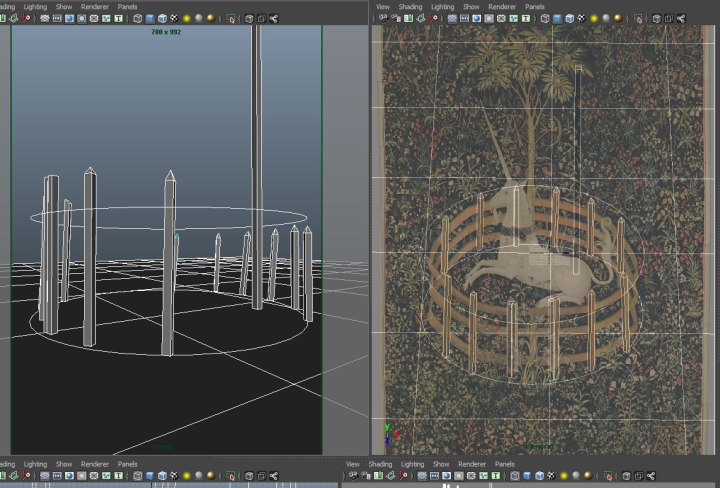Open the Renderer menu in the top-right panel

(502, 6)
